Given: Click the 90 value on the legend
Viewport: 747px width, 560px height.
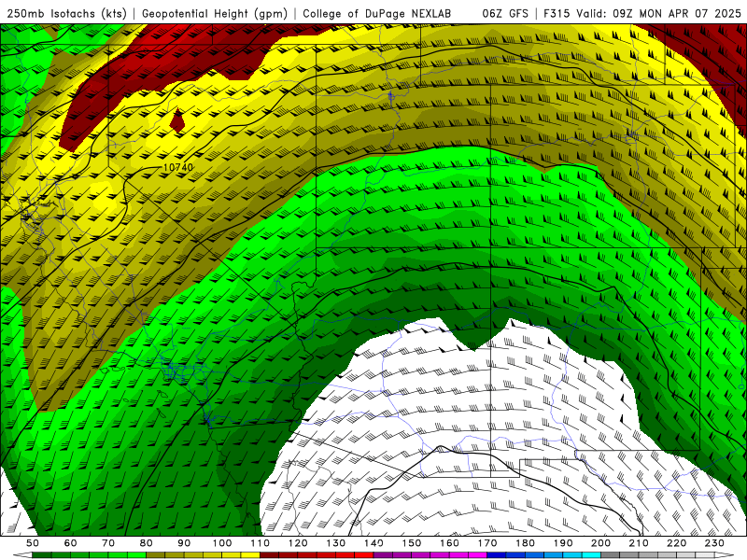Looking at the screenshot, I should (x=184, y=543).
